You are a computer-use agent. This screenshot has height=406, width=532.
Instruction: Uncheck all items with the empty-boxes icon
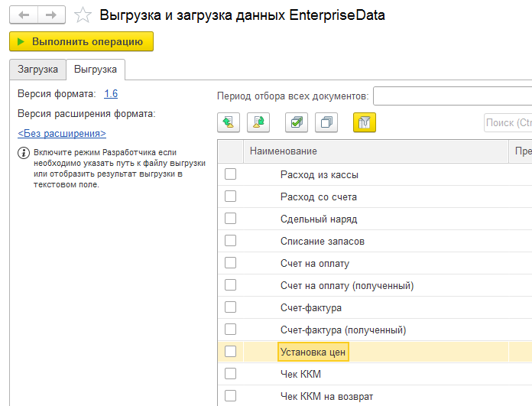click(x=326, y=122)
